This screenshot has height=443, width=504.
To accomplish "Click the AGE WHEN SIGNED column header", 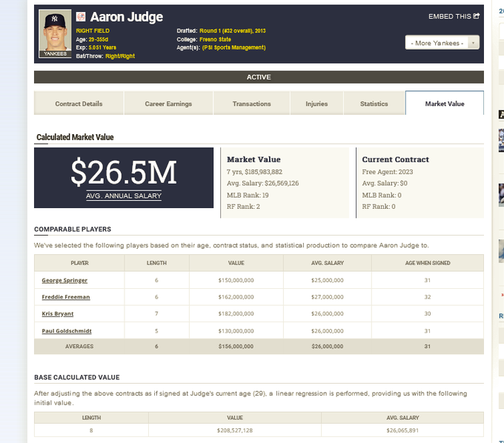I will [428, 263].
